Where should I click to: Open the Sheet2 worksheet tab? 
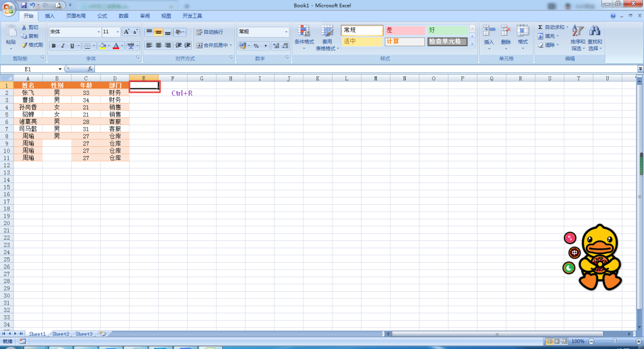tap(61, 334)
